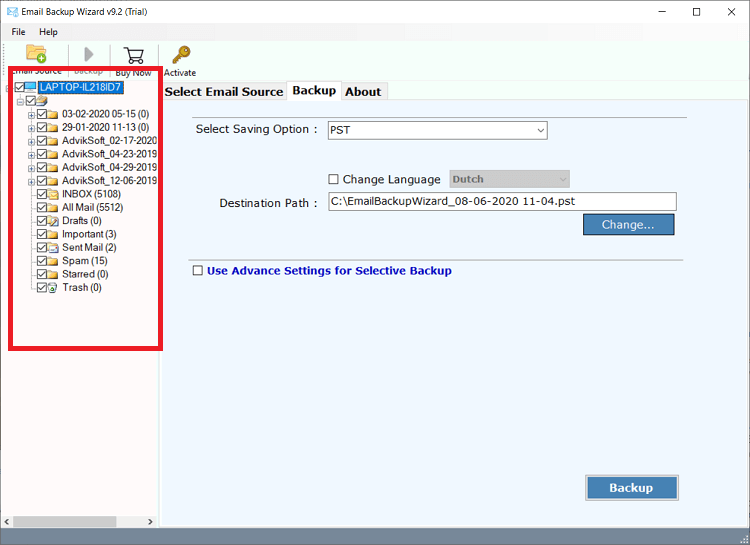
Task: Enable Use Advance Settings for Selective Backup
Action: [198, 271]
